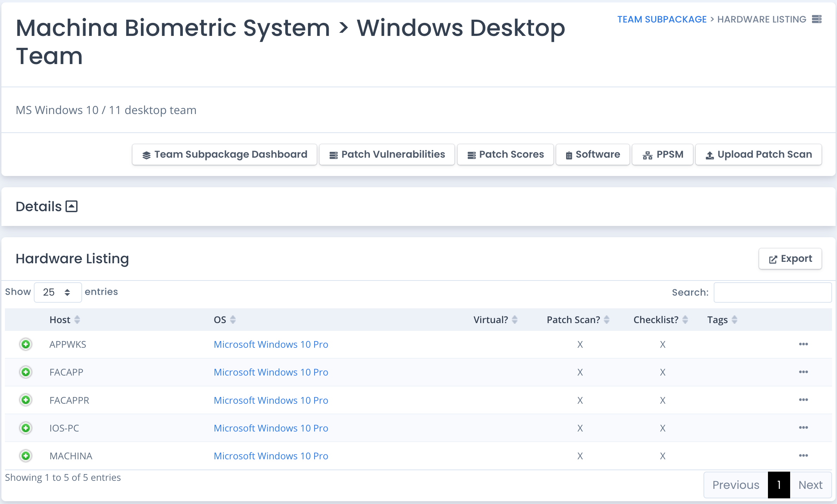The image size is (837, 504).
Task: Export the hardware listing
Action: (x=790, y=259)
